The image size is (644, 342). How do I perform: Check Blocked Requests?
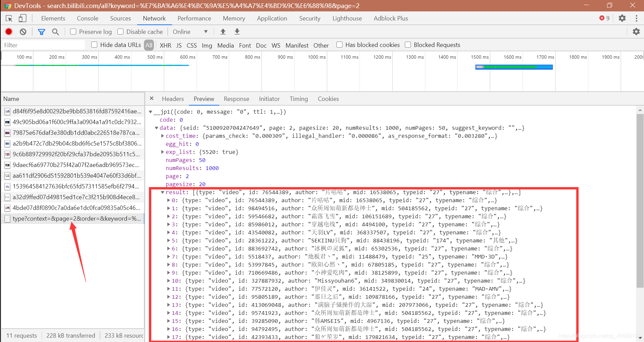pyautogui.click(x=408, y=45)
